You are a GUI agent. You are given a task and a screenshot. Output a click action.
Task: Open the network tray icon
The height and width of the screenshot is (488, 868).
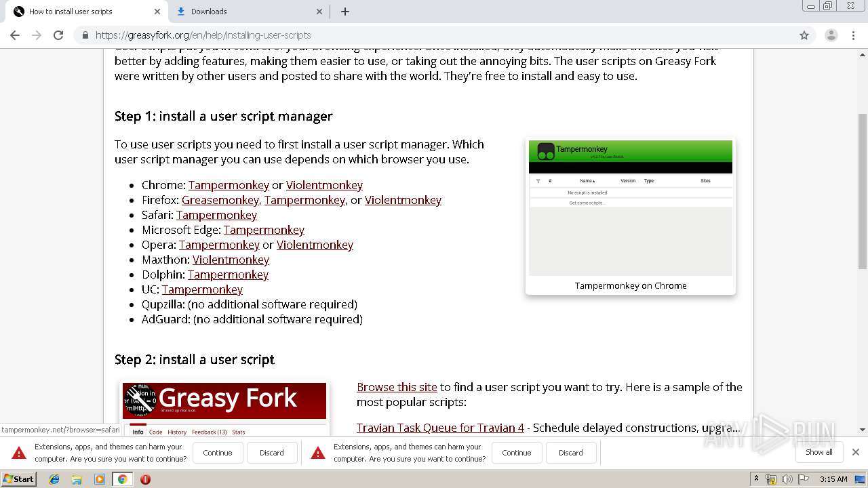point(771,479)
